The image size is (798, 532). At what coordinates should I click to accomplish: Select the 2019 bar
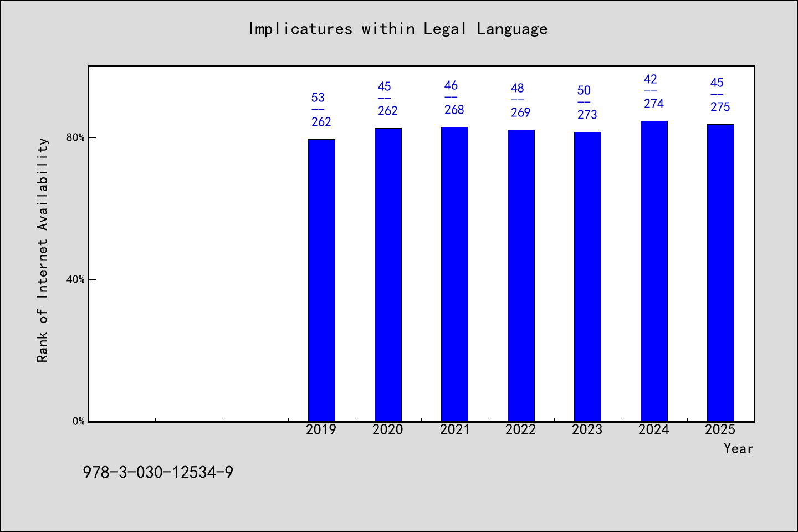click(x=321, y=280)
